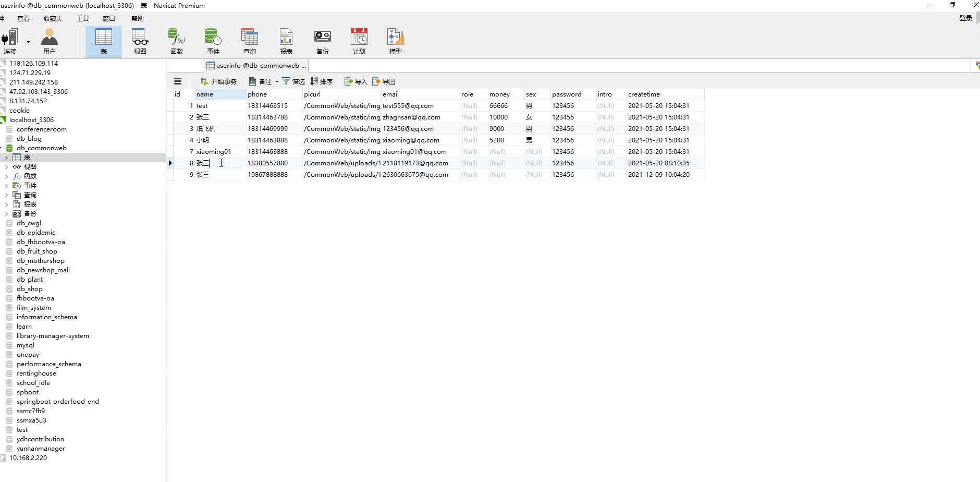The width and height of the screenshot is (980, 482).
Task: Click the name cell being edited in row 8
Action: pyautogui.click(x=220, y=163)
